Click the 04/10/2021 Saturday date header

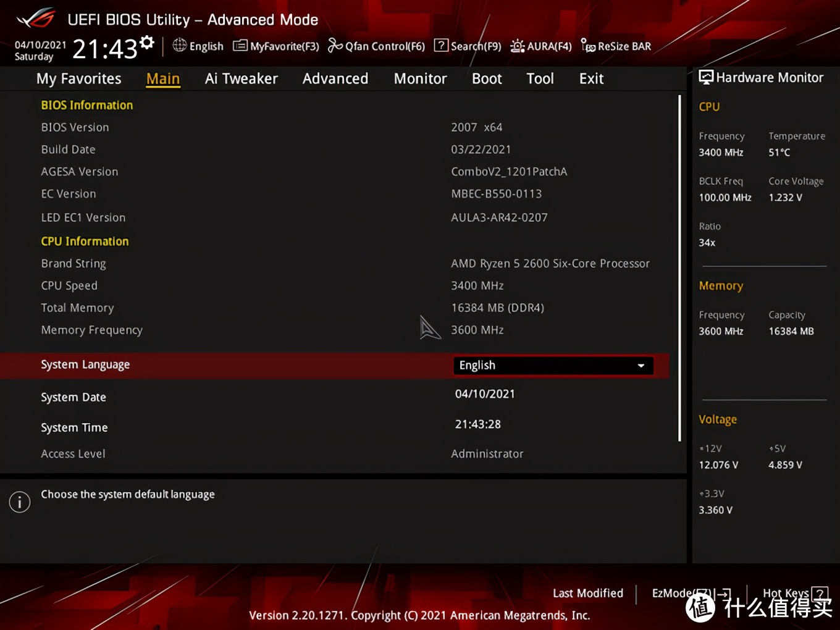pyautogui.click(x=40, y=51)
